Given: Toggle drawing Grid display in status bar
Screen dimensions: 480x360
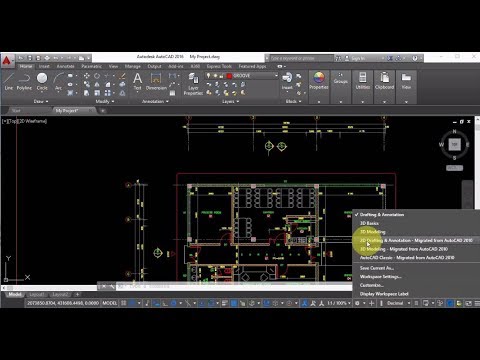Looking at the screenshot, I should [x=124, y=303].
